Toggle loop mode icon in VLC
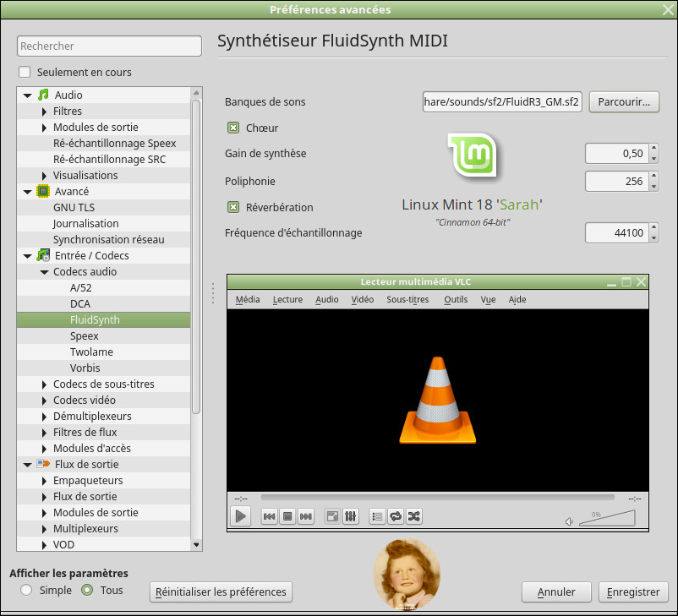Image resolution: width=678 pixels, height=616 pixels. (x=396, y=516)
